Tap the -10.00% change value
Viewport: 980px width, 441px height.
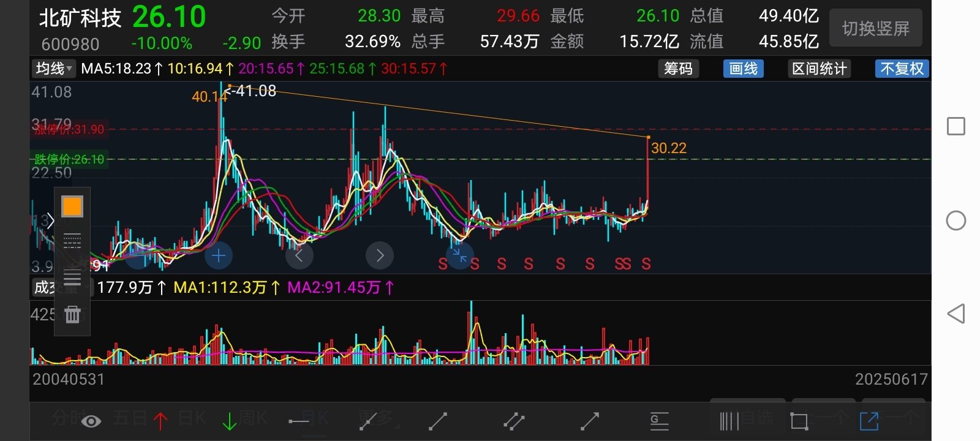(162, 43)
